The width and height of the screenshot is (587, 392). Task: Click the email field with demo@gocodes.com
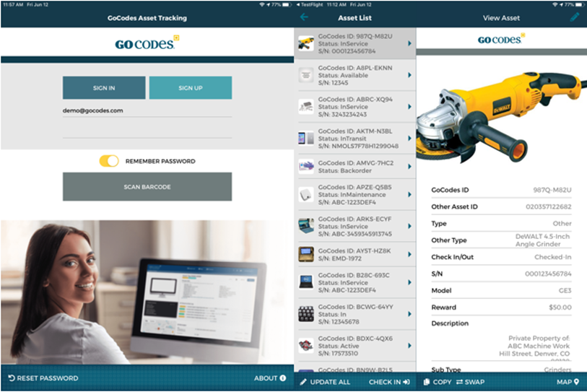[x=147, y=111]
